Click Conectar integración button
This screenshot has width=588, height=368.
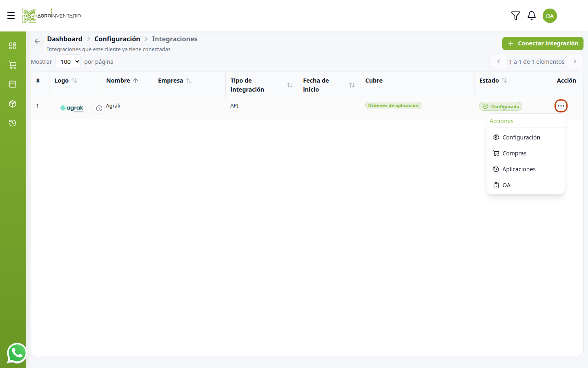(543, 43)
